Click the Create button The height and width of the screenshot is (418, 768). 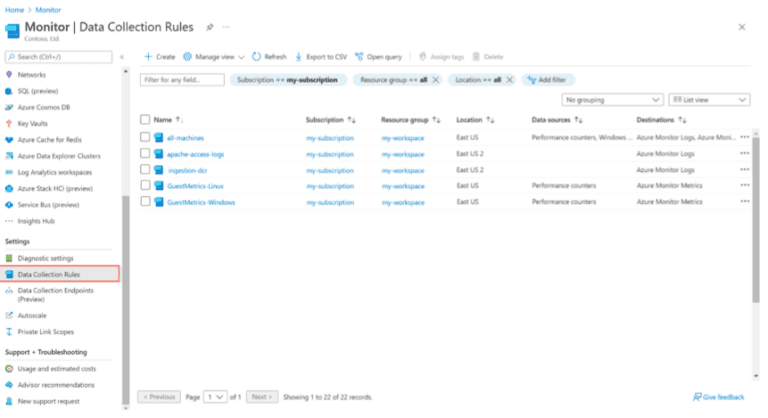pos(160,57)
